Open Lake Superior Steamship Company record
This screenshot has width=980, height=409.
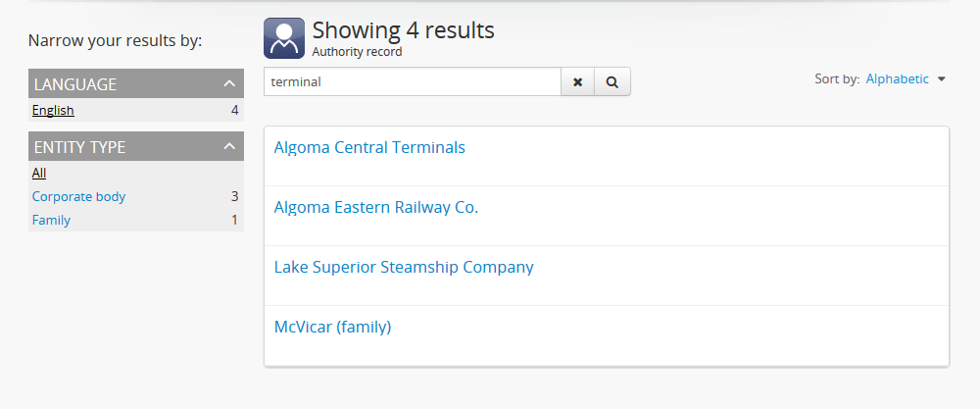click(404, 268)
